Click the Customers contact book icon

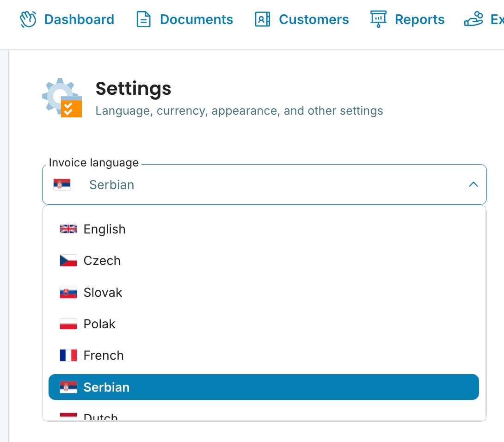262,19
